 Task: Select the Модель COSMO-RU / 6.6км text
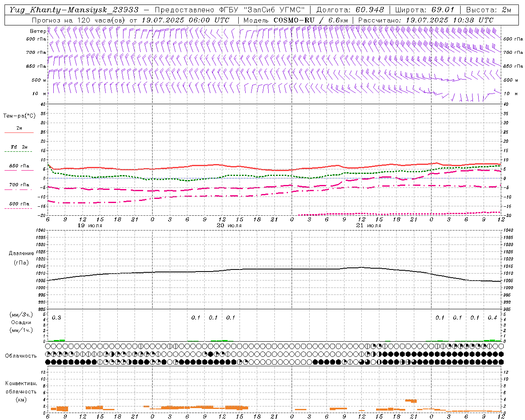click(x=296, y=20)
